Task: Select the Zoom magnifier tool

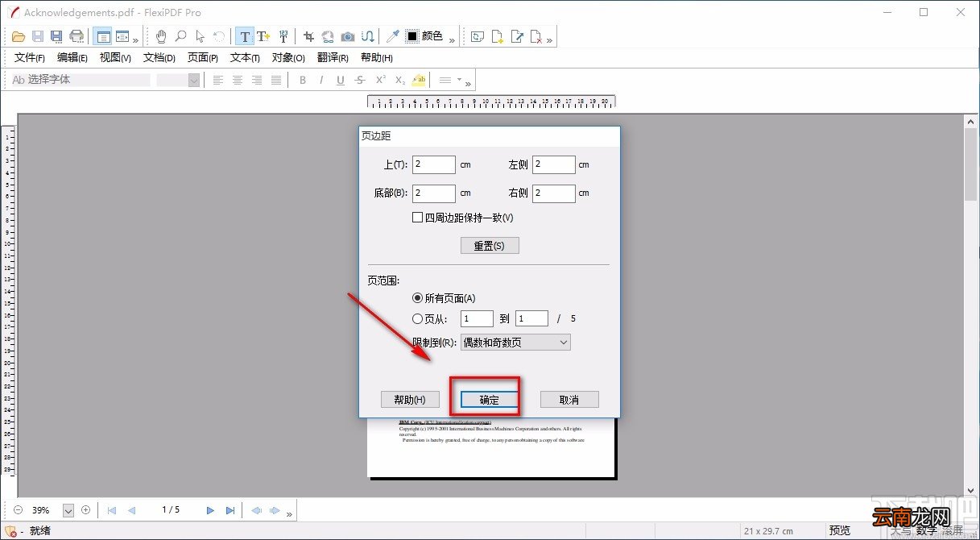Action: pyautogui.click(x=180, y=36)
